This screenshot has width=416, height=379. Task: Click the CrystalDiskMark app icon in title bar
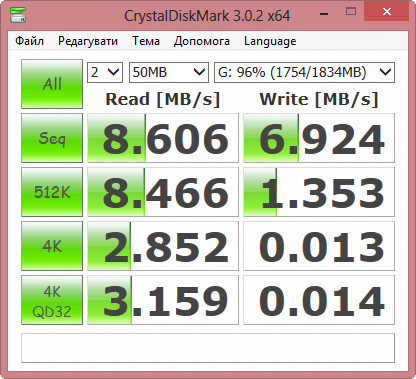click(x=18, y=14)
